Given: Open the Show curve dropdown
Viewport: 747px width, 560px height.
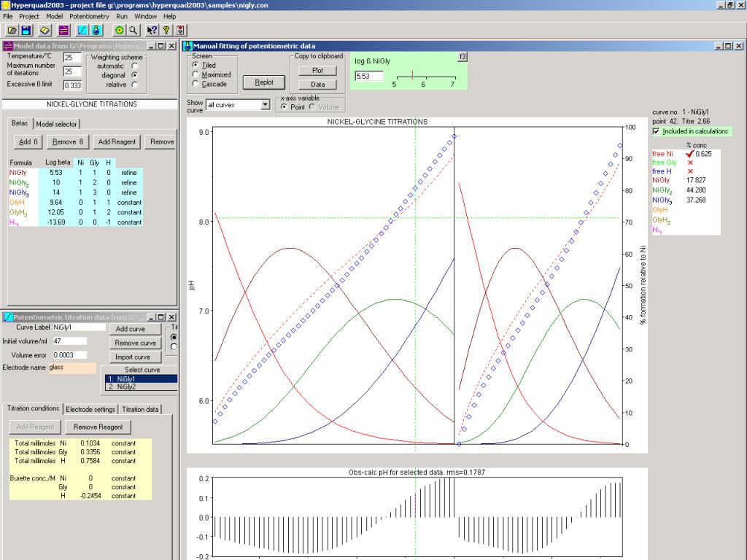Looking at the screenshot, I should [x=266, y=104].
